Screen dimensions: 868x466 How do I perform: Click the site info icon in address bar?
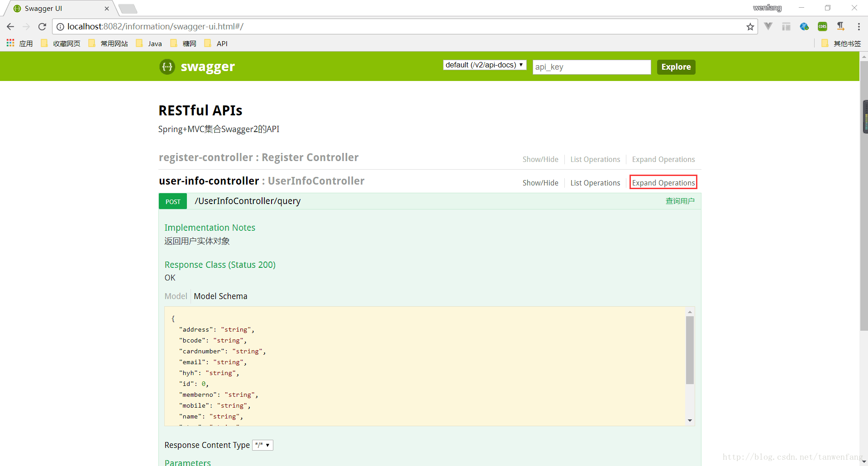(x=60, y=27)
